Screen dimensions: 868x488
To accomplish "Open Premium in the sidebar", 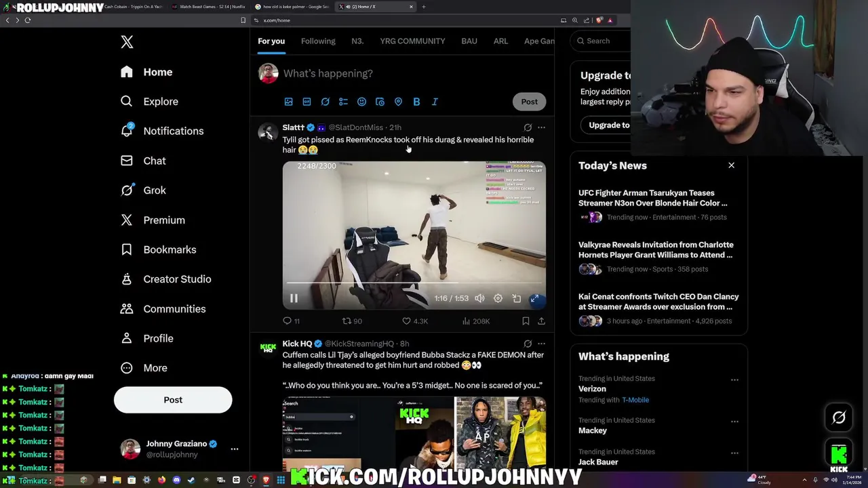I will 153,220.
